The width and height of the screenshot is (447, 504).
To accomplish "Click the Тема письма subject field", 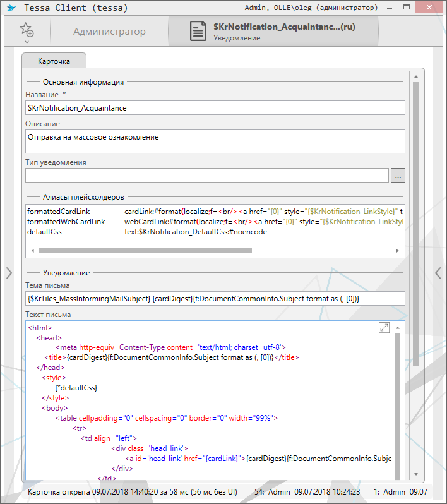I will [215, 297].
